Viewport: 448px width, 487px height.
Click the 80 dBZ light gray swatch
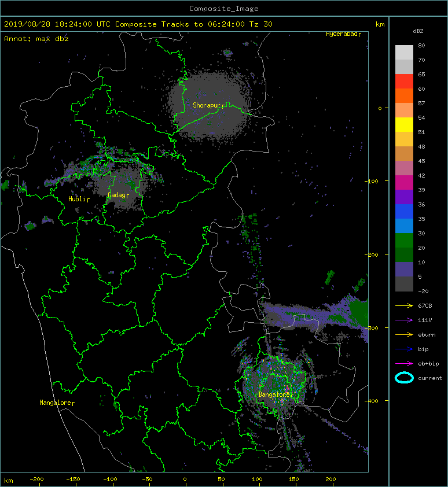click(x=404, y=53)
